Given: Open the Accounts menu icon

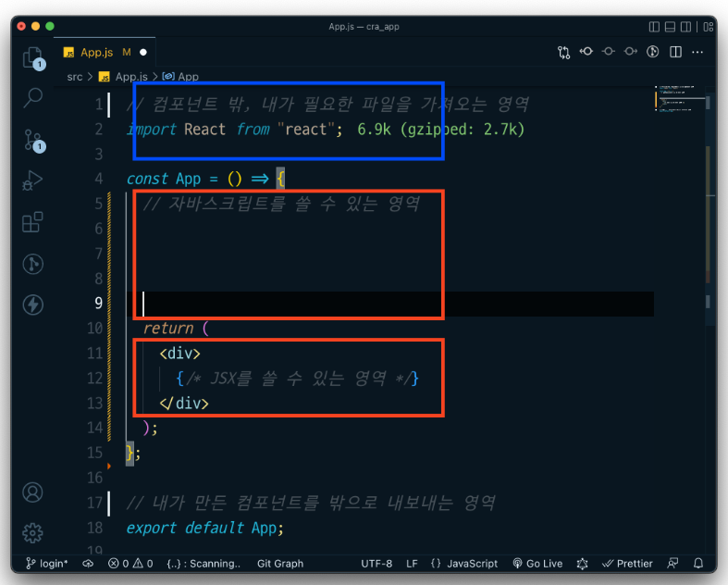Looking at the screenshot, I should click(x=32, y=492).
